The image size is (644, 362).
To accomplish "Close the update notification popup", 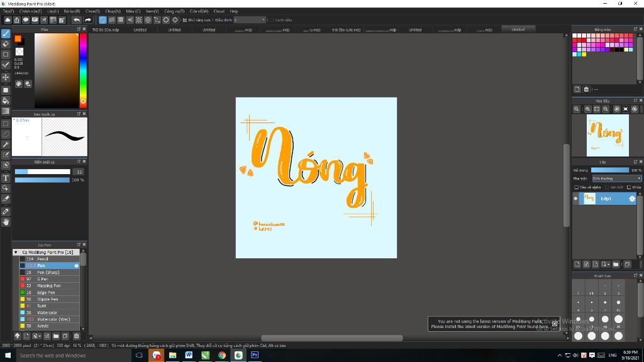I will click(x=555, y=324).
